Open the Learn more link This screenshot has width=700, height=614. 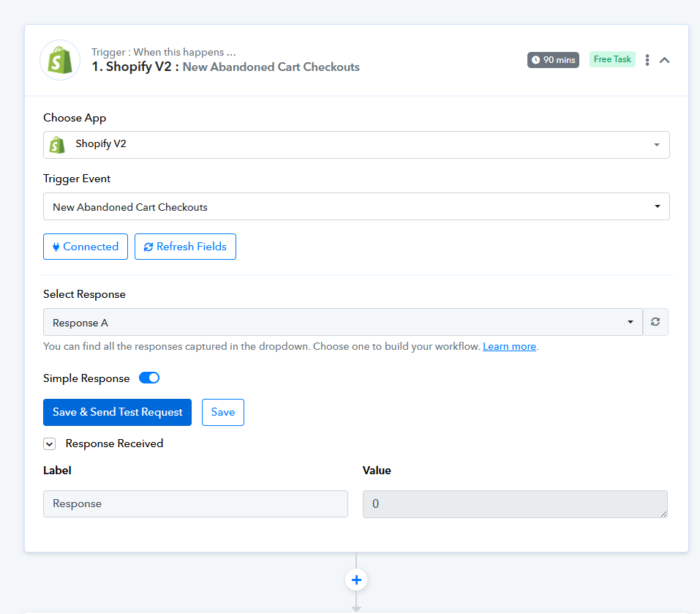[x=509, y=347]
